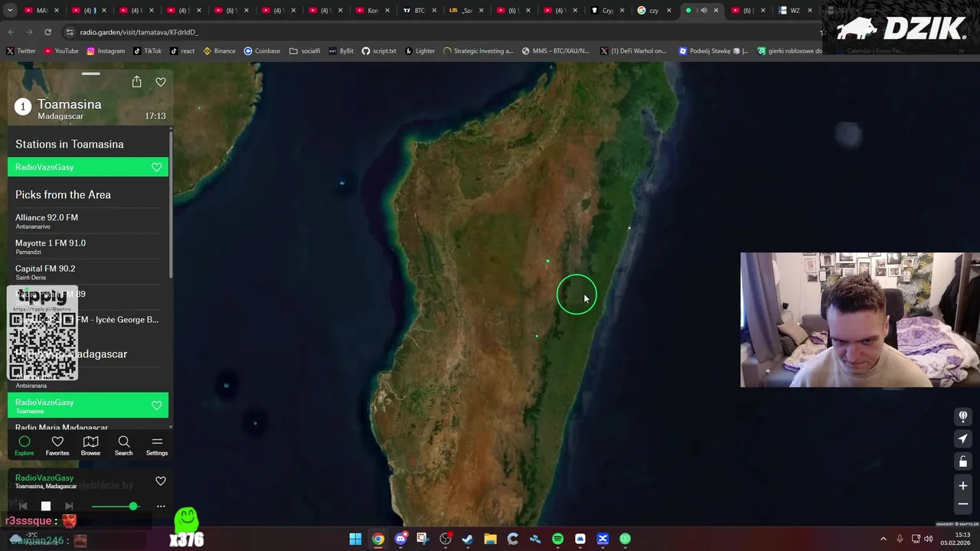Play Capital FM 90.2 station
980x551 pixels.
tap(88, 272)
